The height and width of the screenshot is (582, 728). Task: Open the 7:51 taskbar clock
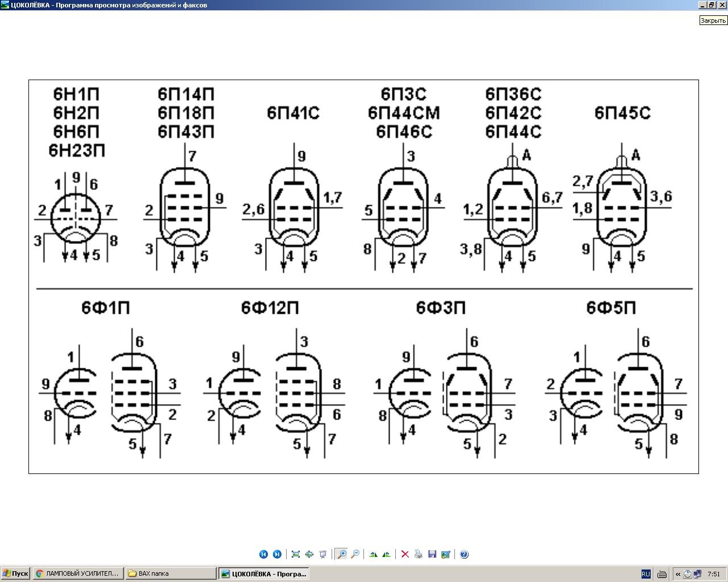coord(714,574)
